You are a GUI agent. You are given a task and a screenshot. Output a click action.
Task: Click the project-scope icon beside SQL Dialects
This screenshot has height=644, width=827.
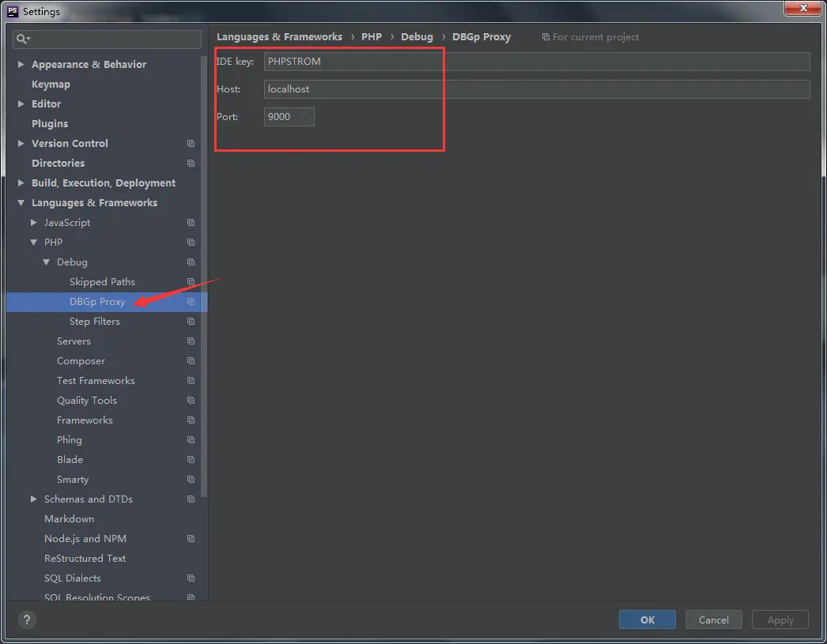(191, 578)
